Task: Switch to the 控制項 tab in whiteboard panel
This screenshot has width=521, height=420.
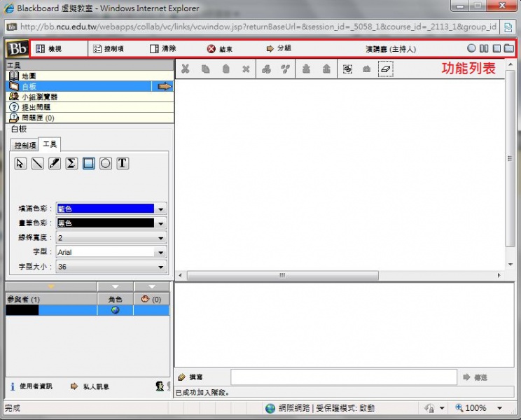Action: (x=25, y=146)
